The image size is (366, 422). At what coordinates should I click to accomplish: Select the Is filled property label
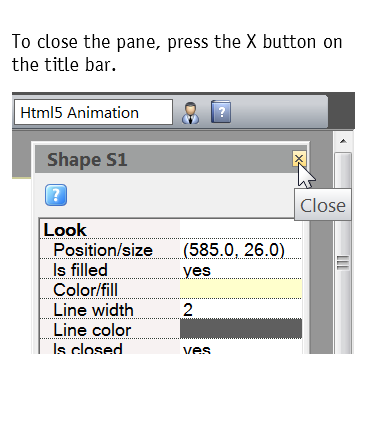80,270
